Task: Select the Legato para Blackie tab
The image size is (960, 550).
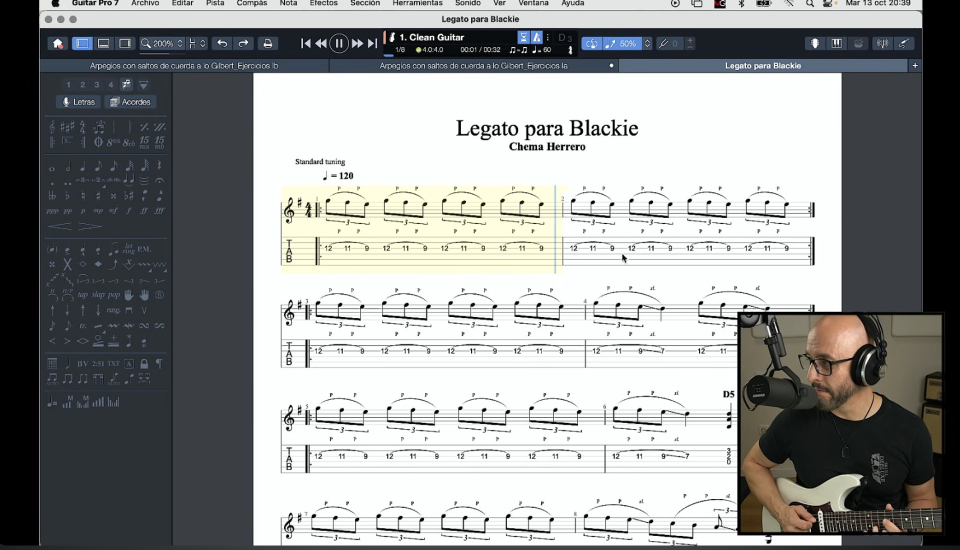Action: (763, 66)
